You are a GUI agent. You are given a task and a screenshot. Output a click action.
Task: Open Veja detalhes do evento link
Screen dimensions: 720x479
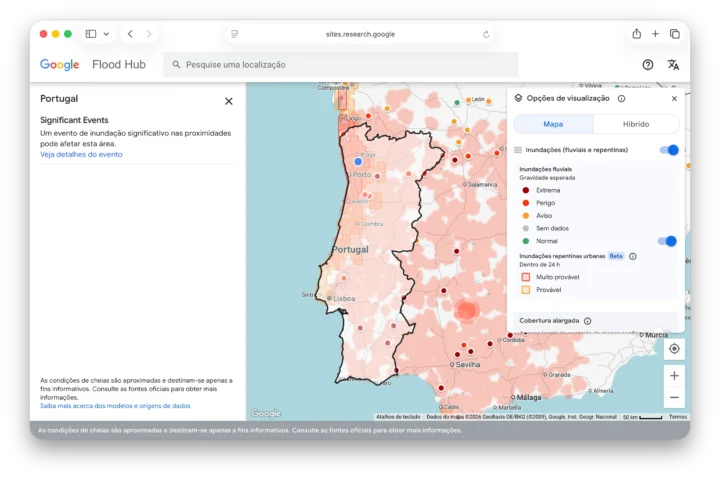coord(81,155)
